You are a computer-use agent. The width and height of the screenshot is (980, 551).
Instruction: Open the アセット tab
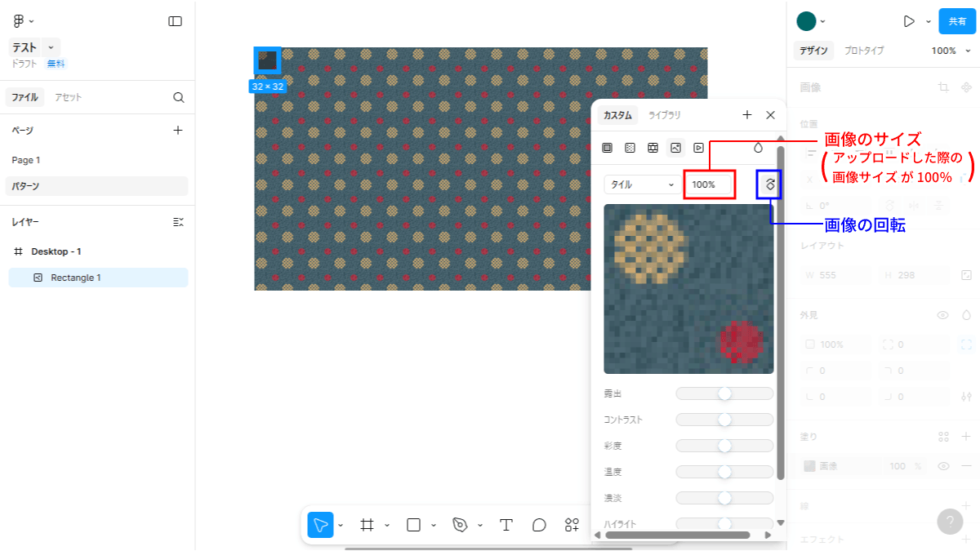(68, 97)
